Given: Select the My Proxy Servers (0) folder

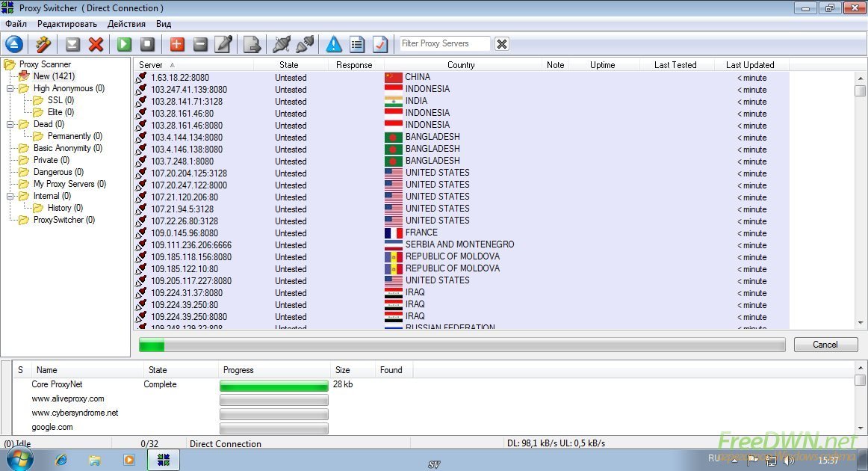Looking at the screenshot, I should [x=69, y=184].
